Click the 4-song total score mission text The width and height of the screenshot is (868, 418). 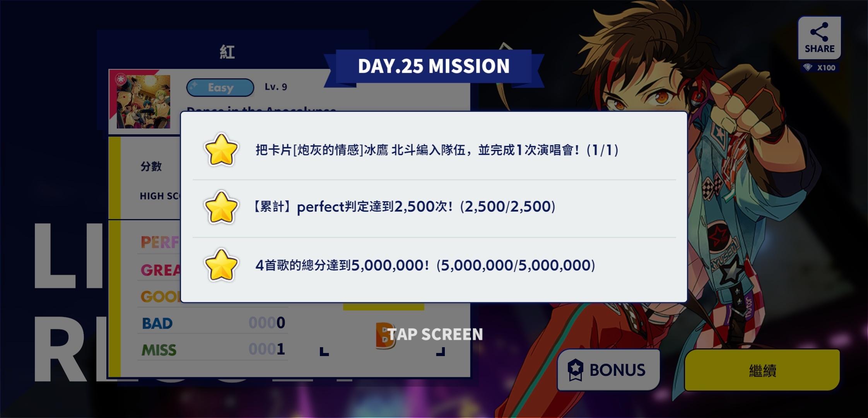coord(425,265)
